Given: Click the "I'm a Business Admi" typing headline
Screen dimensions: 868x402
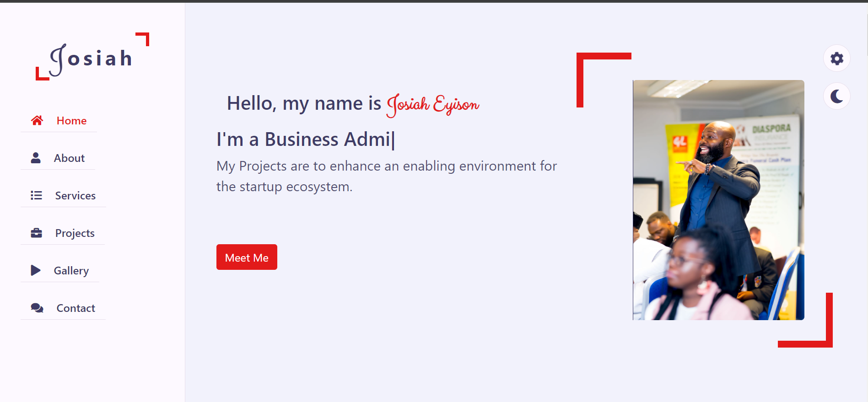Looking at the screenshot, I should click(x=306, y=139).
